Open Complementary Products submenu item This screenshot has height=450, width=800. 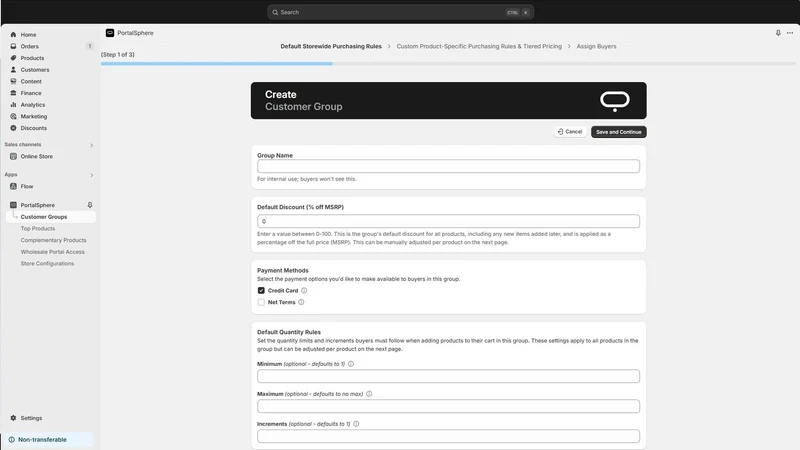[x=54, y=240]
